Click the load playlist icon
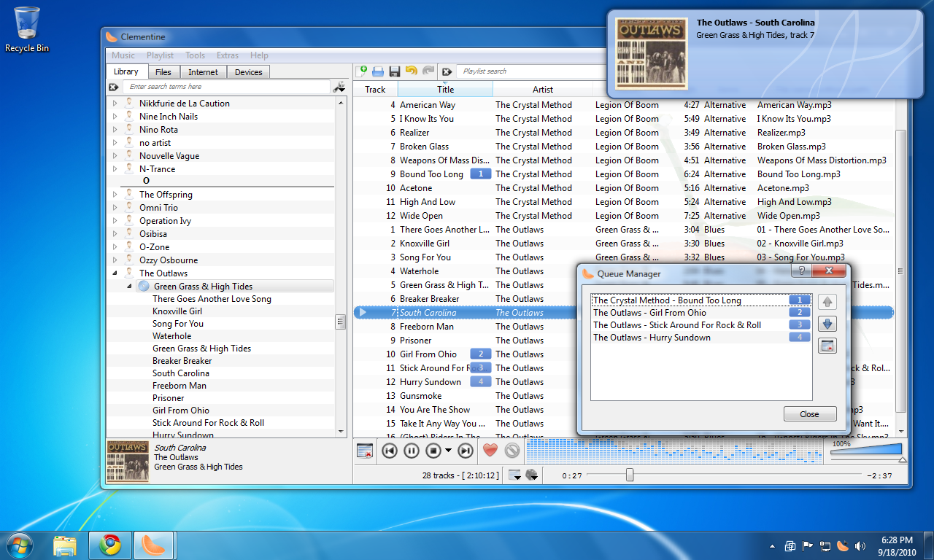 (x=378, y=71)
